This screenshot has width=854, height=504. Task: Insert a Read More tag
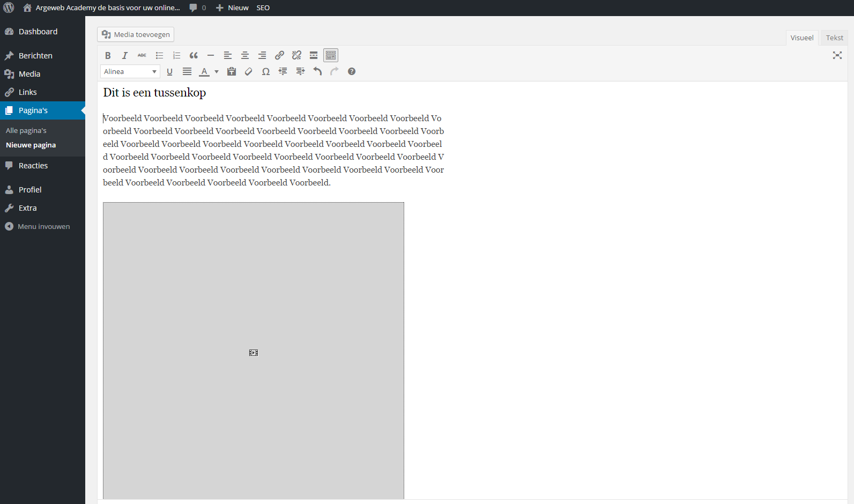314,55
